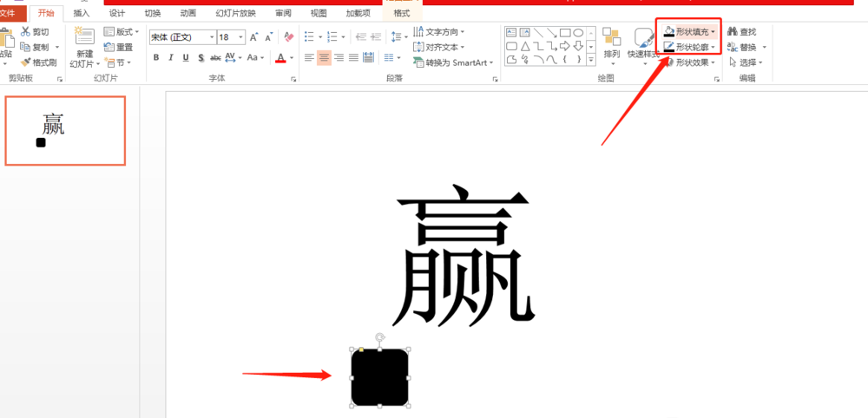
Task: Toggle Bold formatting
Action: [156, 57]
